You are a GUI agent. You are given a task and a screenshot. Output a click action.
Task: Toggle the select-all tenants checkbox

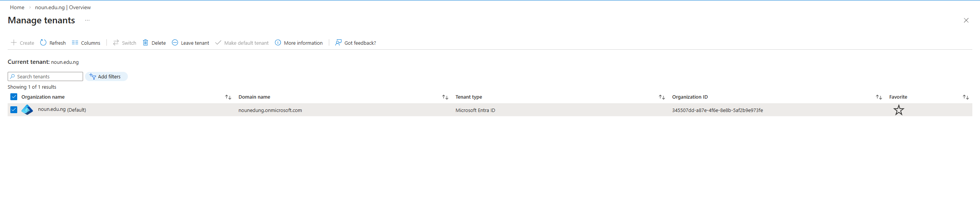point(14,97)
